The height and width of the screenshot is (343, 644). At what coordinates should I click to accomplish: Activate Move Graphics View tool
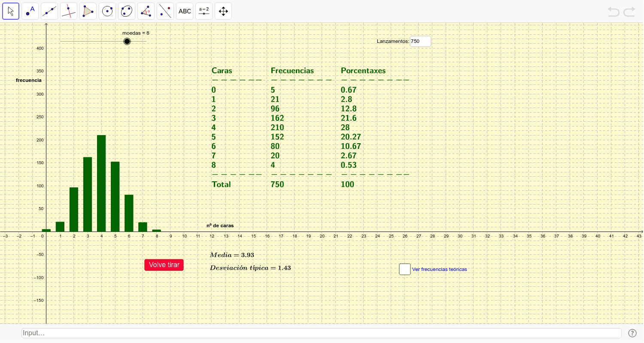[x=223, y=11]
